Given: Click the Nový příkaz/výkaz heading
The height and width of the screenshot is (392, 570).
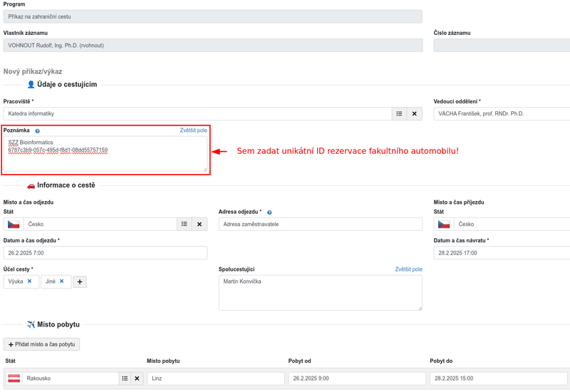Looking at the screenshot, I should [x=33, y=71].
